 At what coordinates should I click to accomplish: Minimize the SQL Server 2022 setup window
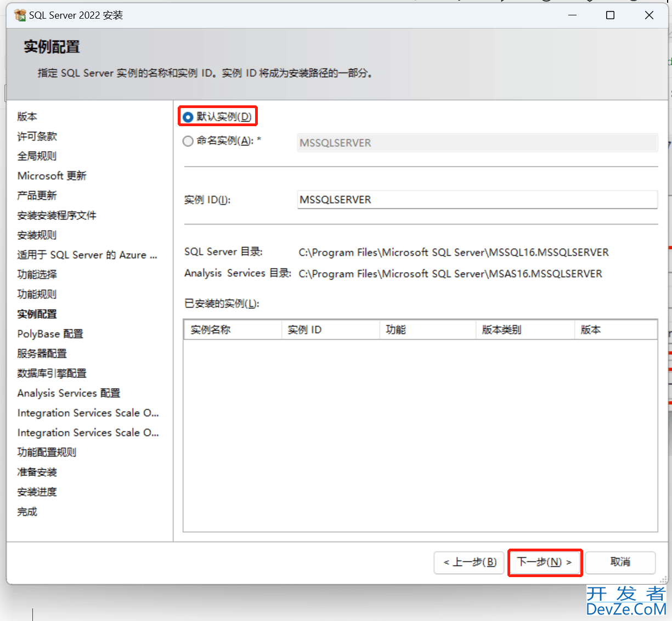click(573, 15)
